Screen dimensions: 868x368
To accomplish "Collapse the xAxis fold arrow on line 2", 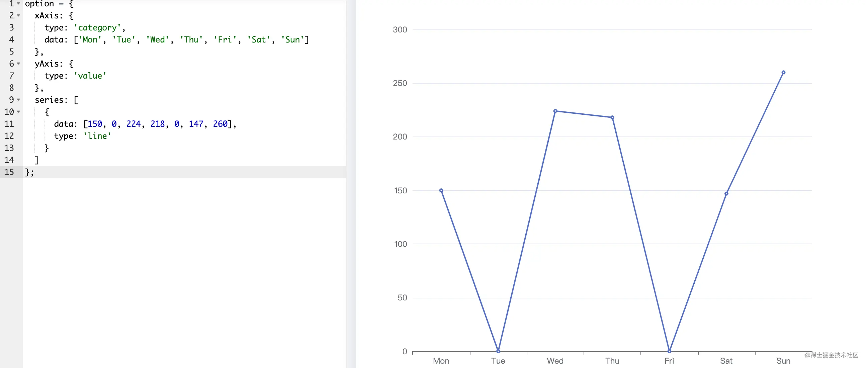I will [18, 15].
